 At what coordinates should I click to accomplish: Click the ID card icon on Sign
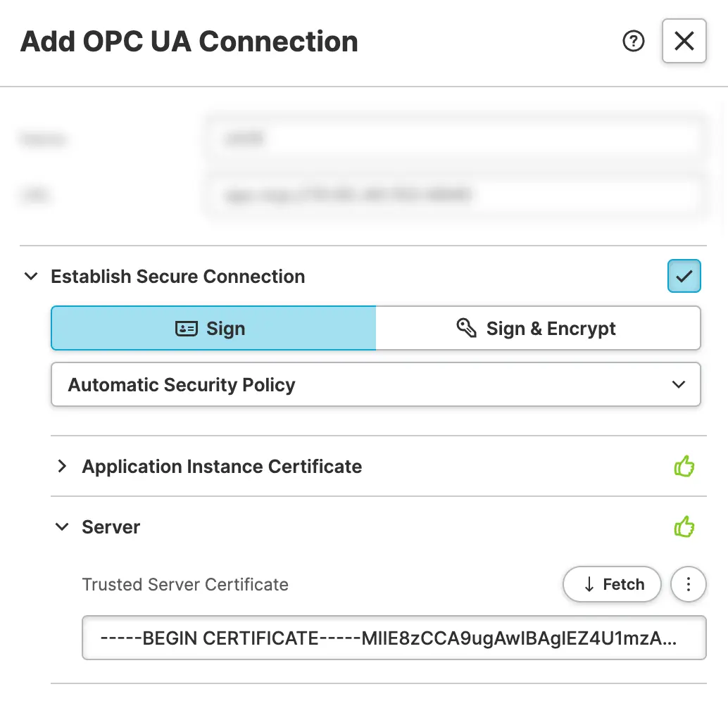(186, 329)
